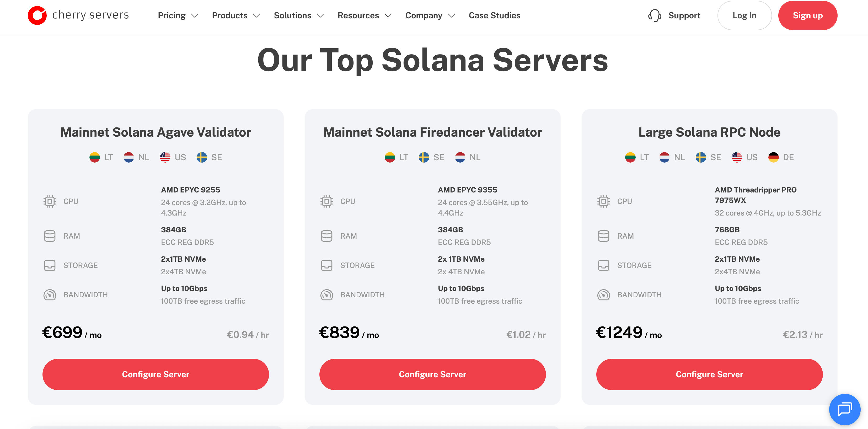The width and height of the screenshot is (868, 429).
Task: Click the US flag on Agave Validator card
Action: click(165, 157)
